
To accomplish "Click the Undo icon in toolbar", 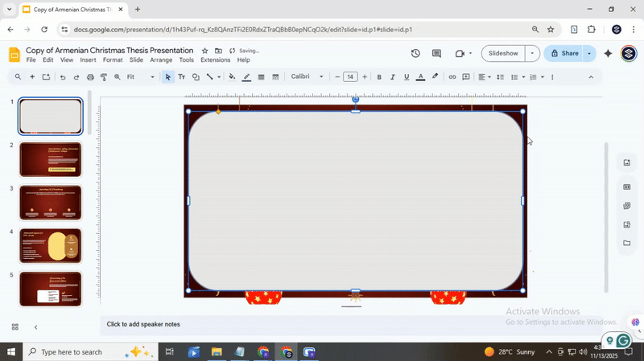I will pyautogui.click(x=63, y=77).
